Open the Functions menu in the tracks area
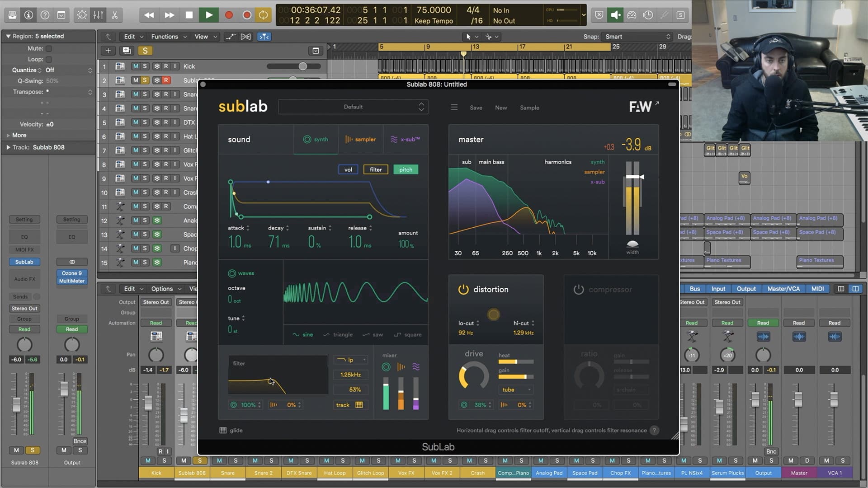The width and height of the screenshot is (868, 488). point(165,37)
